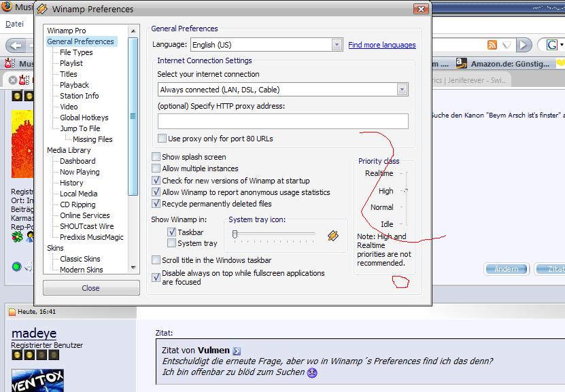565x392 pixels.
Task: Click the RSS feed icon in the browser address bar
Action: point(492,45)
